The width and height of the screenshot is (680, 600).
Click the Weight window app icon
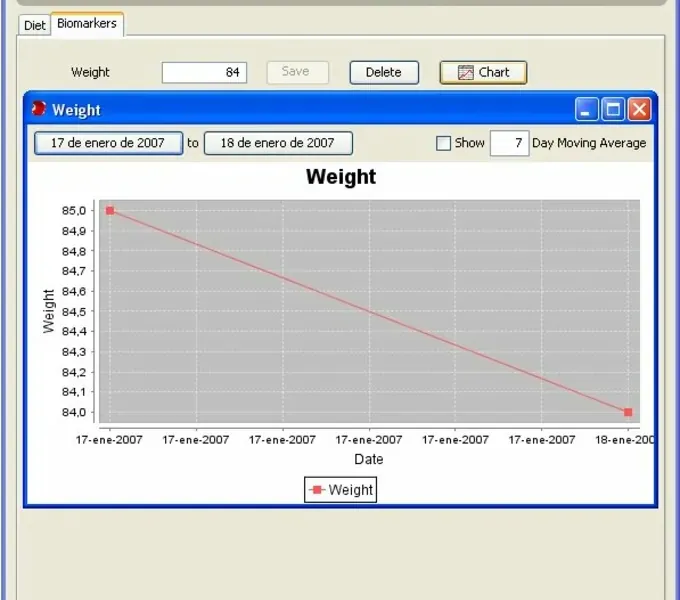point(39,108)
